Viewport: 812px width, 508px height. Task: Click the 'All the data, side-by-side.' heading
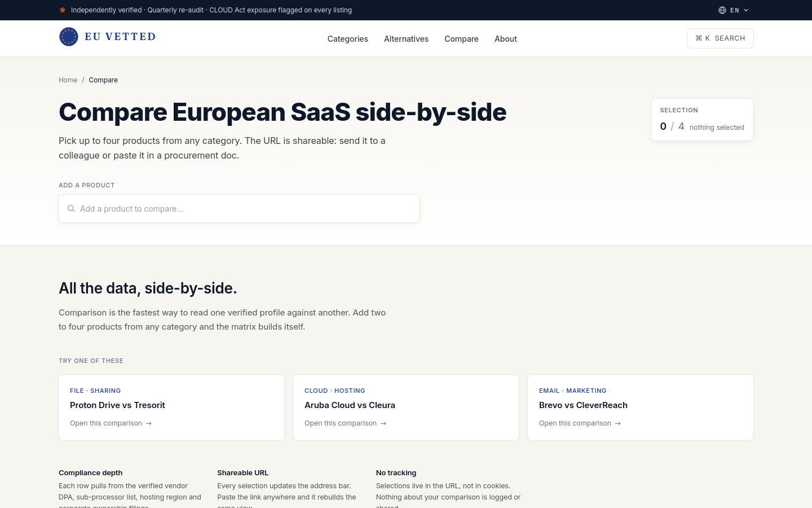coord(148,288)
